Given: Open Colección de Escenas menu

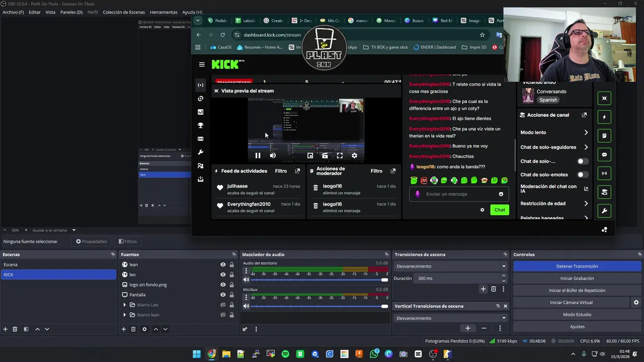Looking at the screenshot, I should click(124, 12).
